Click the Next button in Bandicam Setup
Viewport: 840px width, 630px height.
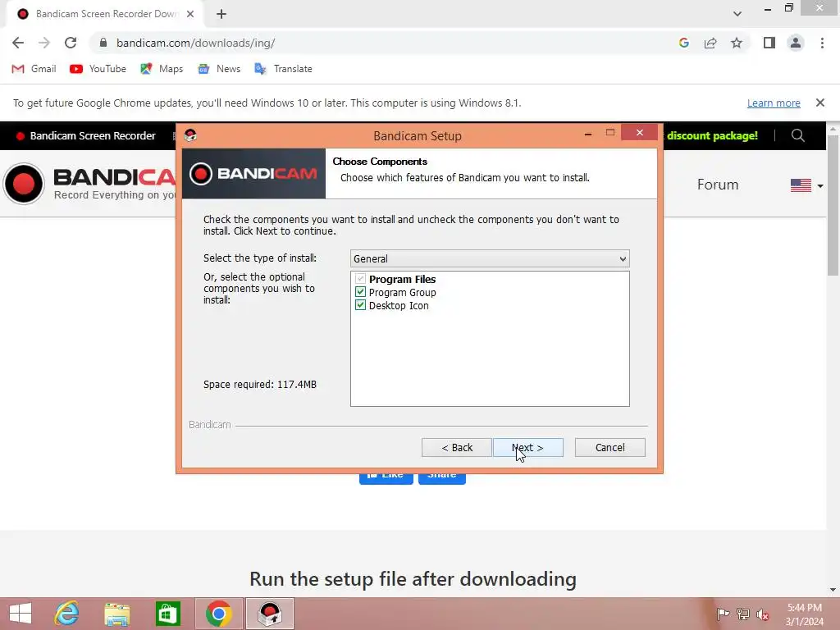tap(527, 447)
